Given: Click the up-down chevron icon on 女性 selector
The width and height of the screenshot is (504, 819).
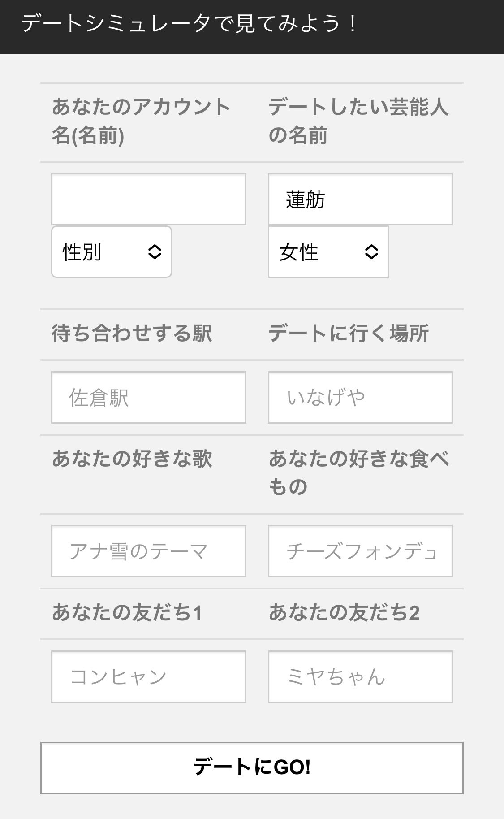Looking at the screenshot, I should (371, 252).
